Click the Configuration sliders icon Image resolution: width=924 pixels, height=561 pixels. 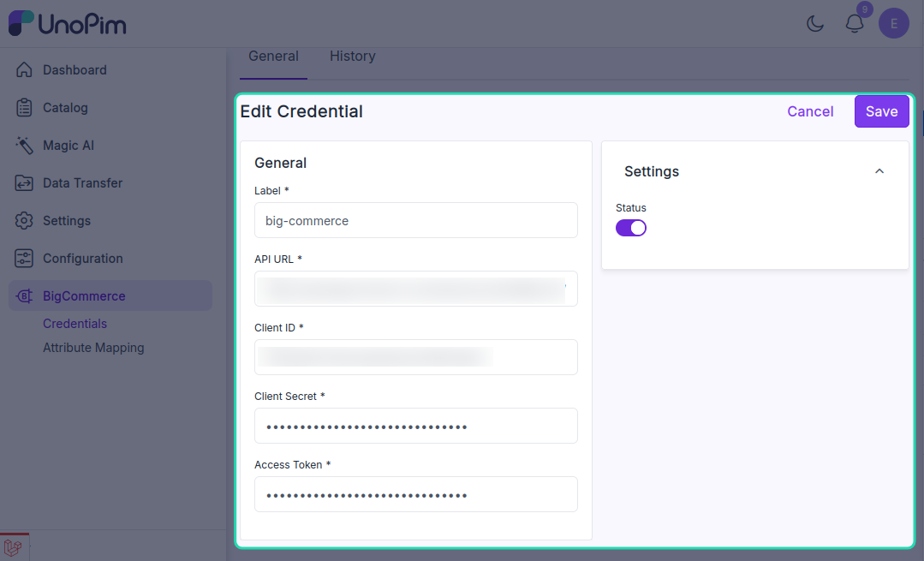(24, 258)
